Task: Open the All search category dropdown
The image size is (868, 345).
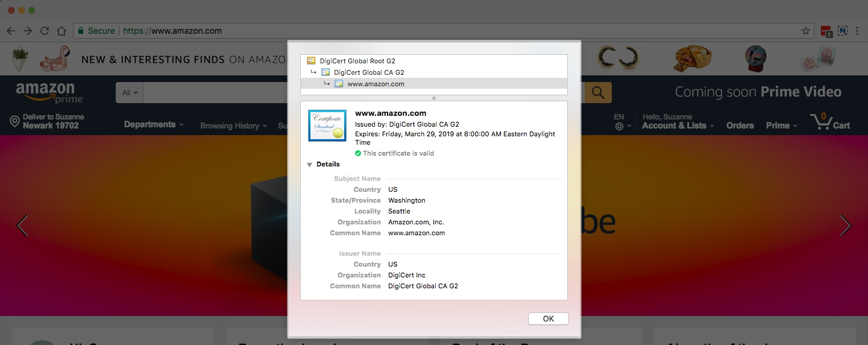Action: (x=130, y=93)
